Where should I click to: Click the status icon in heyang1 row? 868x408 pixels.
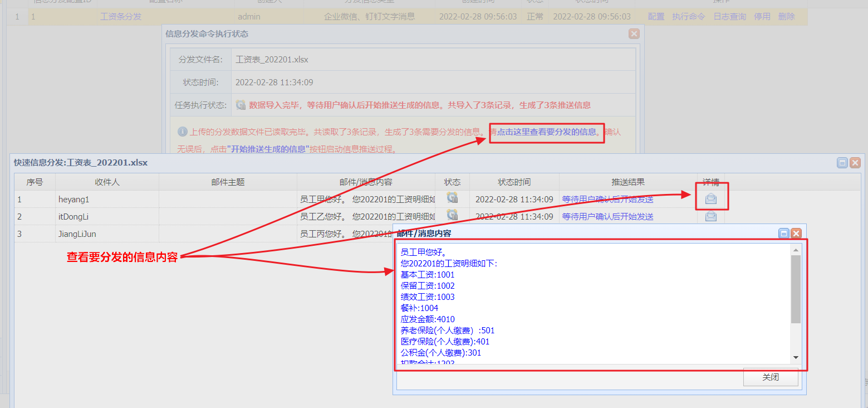(452, 197)
